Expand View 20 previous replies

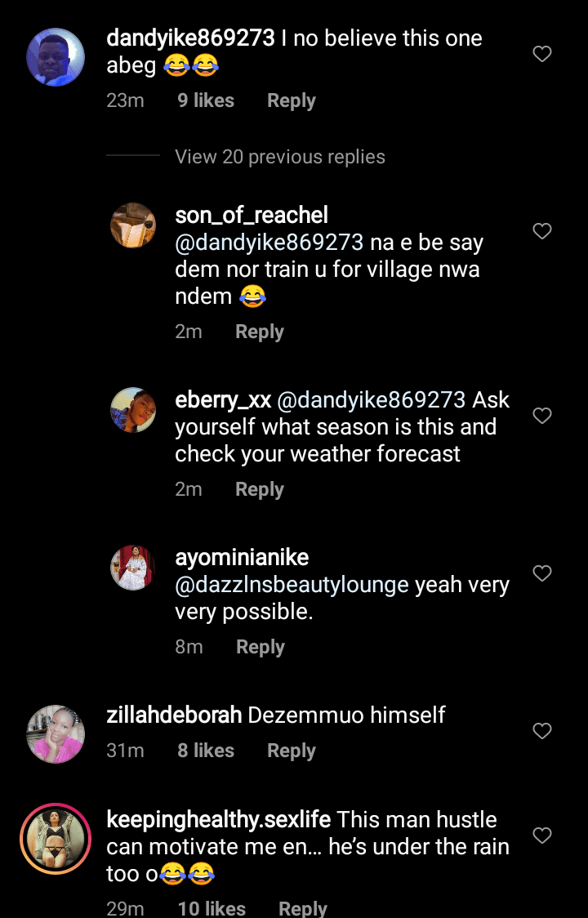279,157
